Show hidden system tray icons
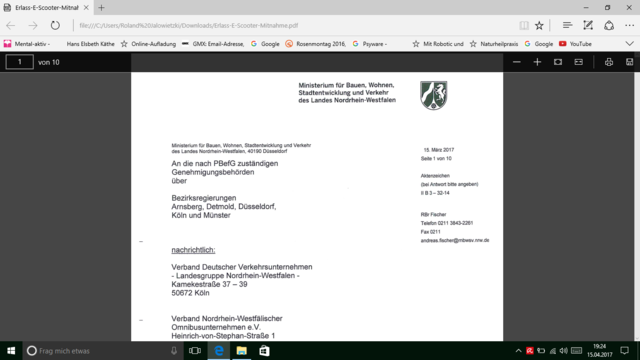The width and height of the screenshot is (640, 360). pyautogui.click(x=518, y=351)
